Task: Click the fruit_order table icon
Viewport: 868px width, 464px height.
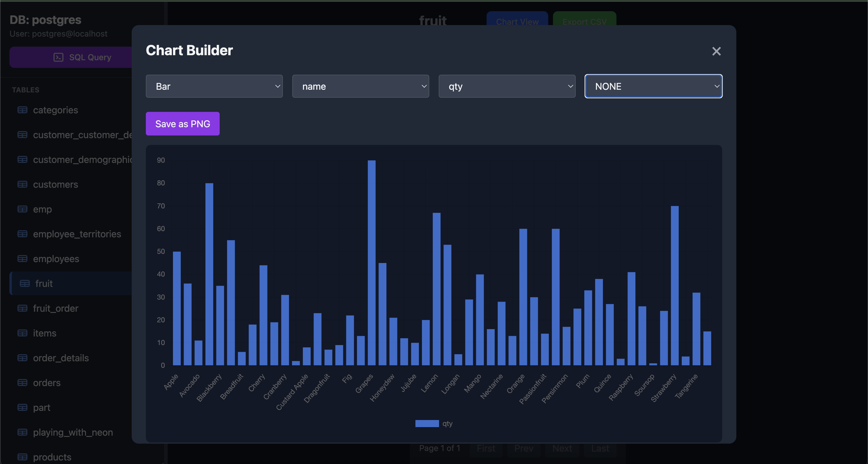Action: tap(22, 308)
